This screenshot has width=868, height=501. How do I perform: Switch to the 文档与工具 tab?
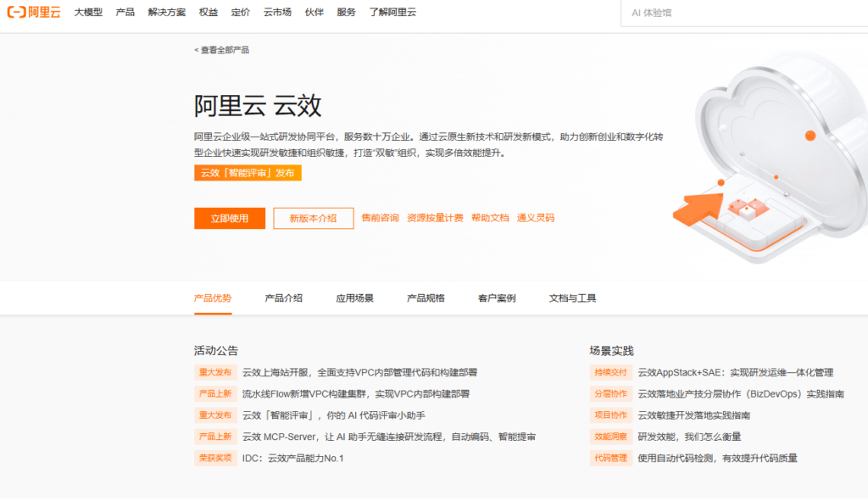pyautogui.click(x=572, y=298)
